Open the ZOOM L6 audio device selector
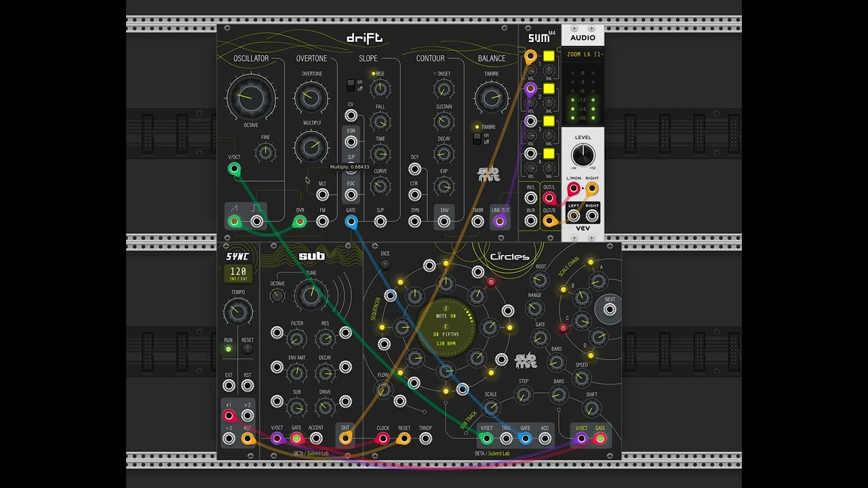 [583, 54]
